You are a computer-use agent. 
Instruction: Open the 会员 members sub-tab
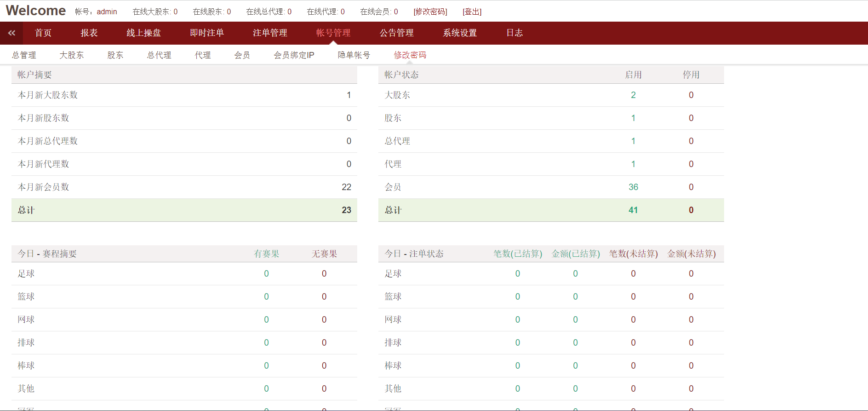pos(242,55)
